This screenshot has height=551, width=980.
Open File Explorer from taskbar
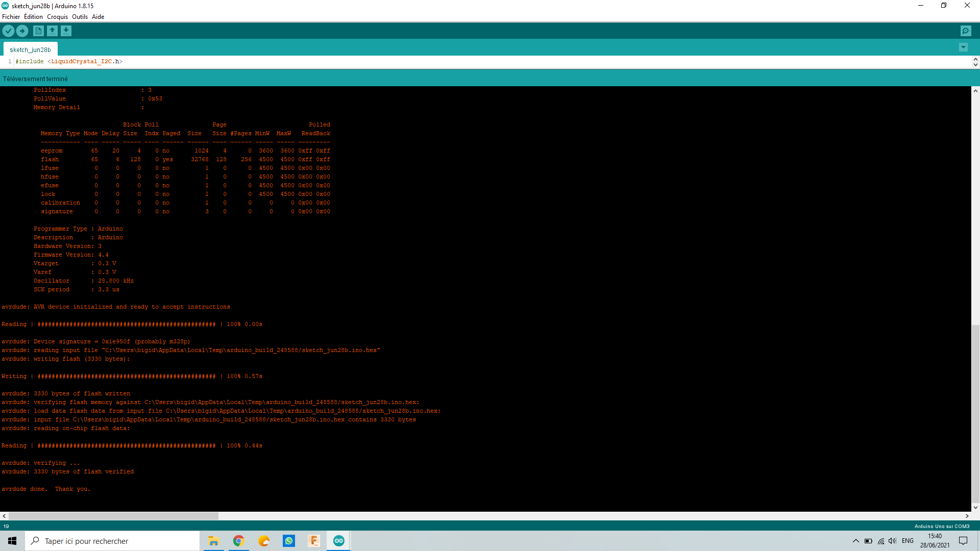(x=214, y=541)
